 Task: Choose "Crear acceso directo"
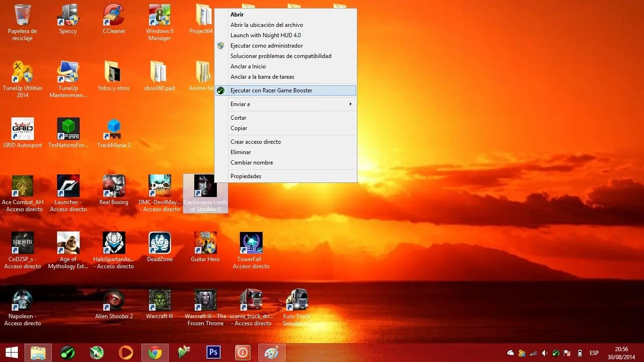pyautogui.click(x=286, y=142)
